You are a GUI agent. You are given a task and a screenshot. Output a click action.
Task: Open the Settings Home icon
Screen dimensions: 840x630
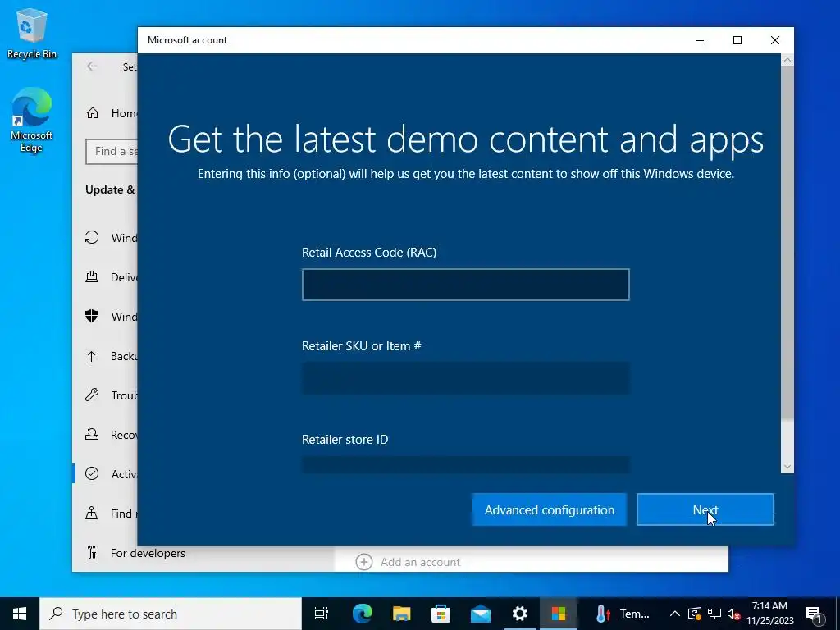(x=93, y=113)
